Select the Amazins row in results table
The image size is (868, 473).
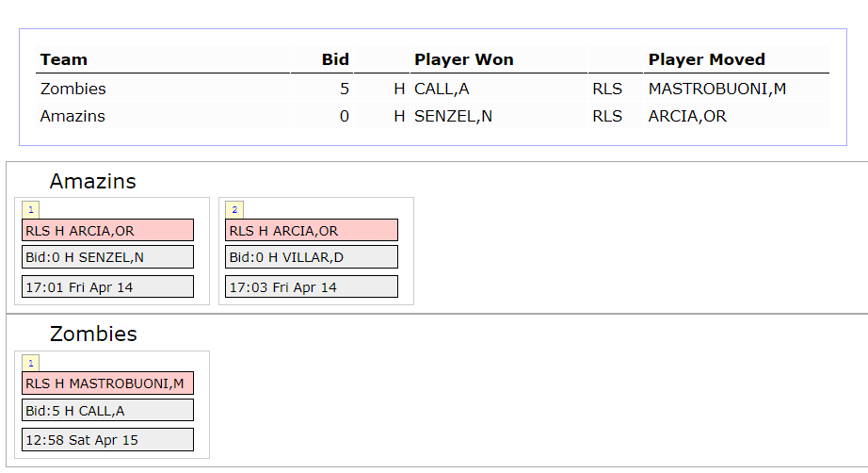pyautogui.click(x=432, y=116)
